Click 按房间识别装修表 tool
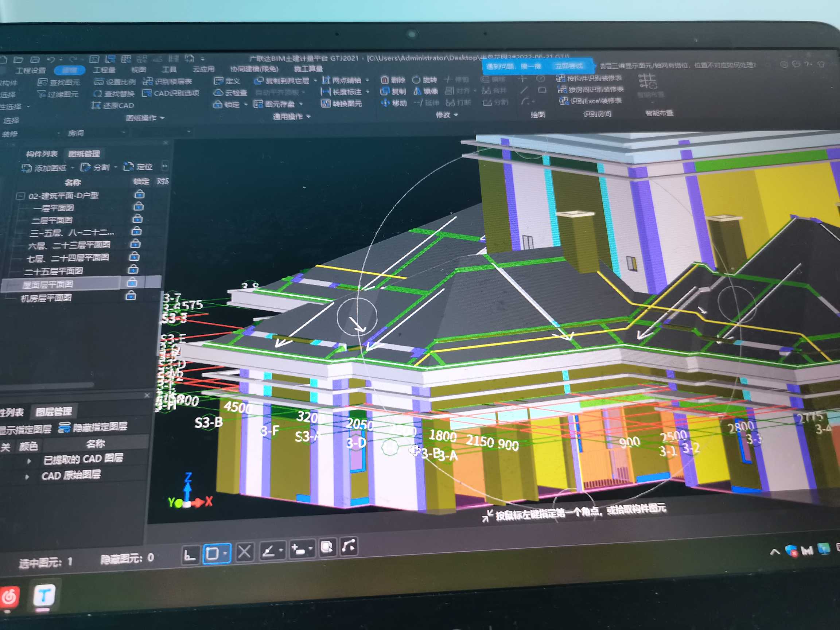 [x=591, y=90]
